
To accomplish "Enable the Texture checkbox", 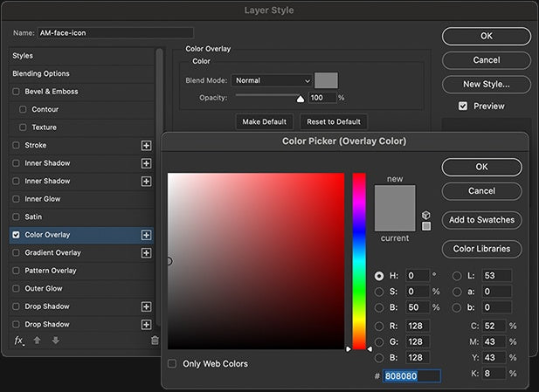I will tap(23, 127).
